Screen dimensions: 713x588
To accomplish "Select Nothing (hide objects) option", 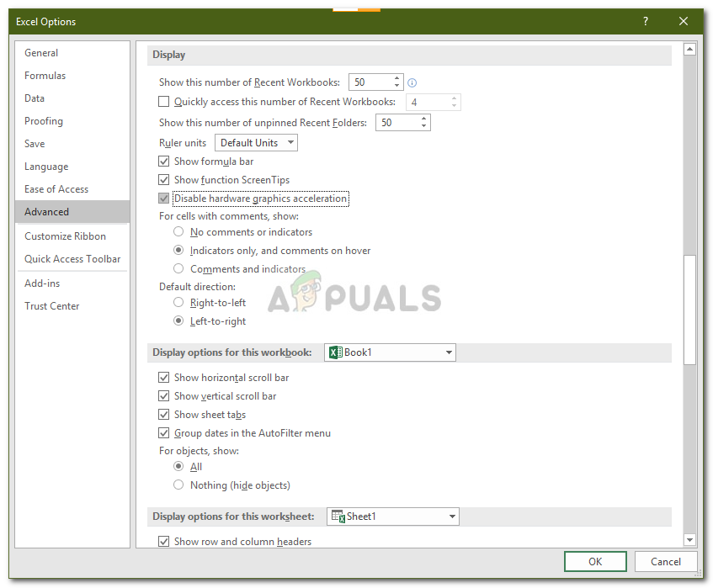I will [x=178, y=485].
